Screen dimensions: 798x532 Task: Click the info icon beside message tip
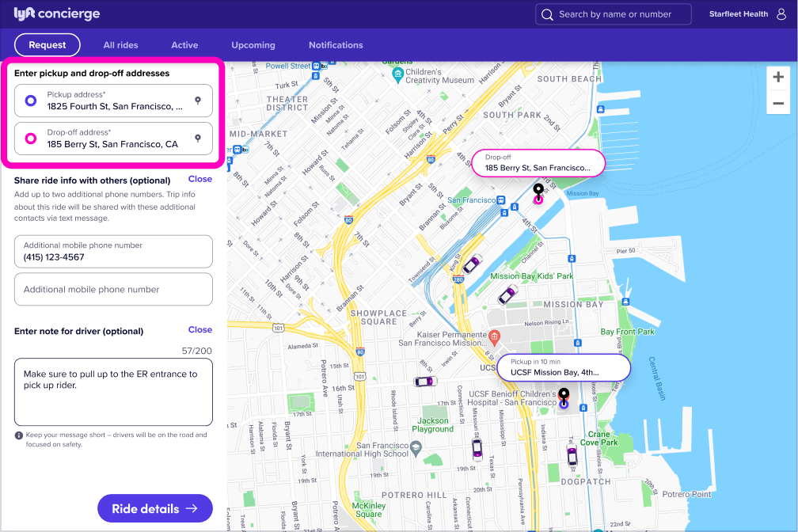pos(19,435)
